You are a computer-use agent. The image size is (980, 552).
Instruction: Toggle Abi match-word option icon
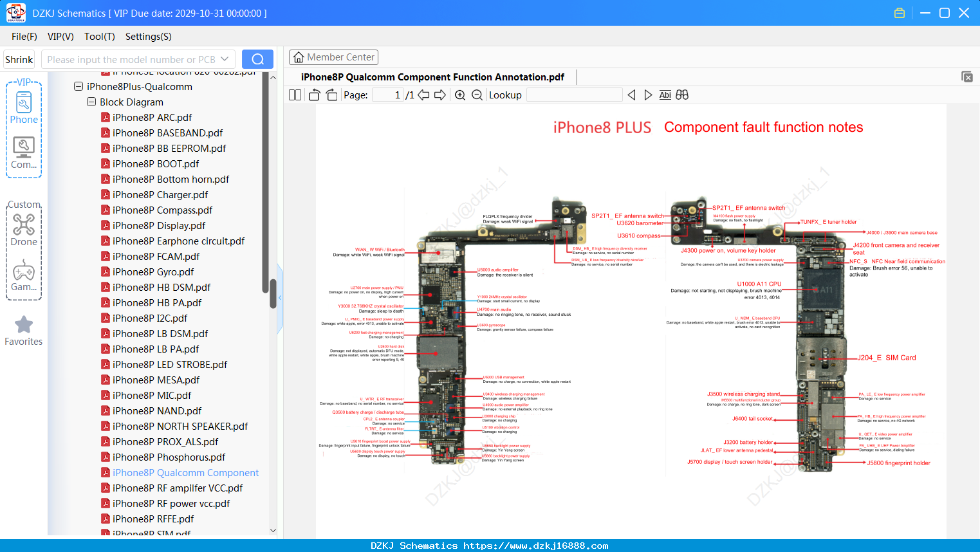[x=665, y=95]
